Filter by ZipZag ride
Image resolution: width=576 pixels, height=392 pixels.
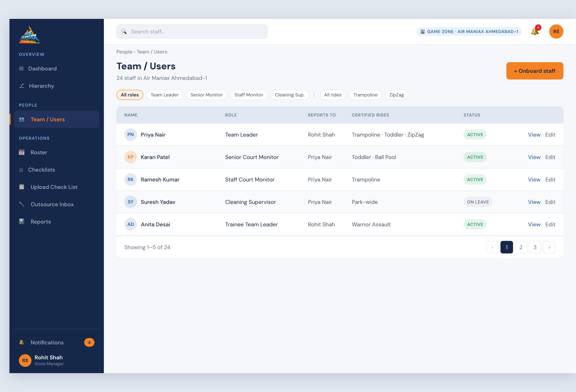(397, 95)
